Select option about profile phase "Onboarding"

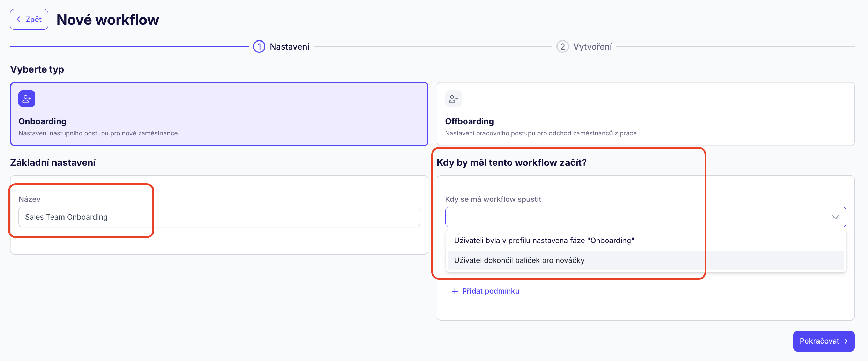[x=544, y=241]
